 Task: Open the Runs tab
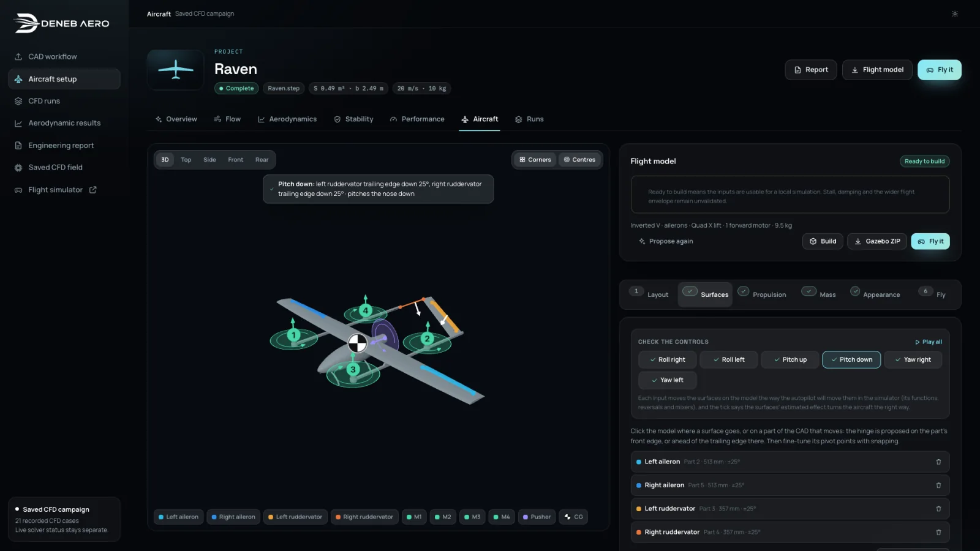[x=529, y=119]
